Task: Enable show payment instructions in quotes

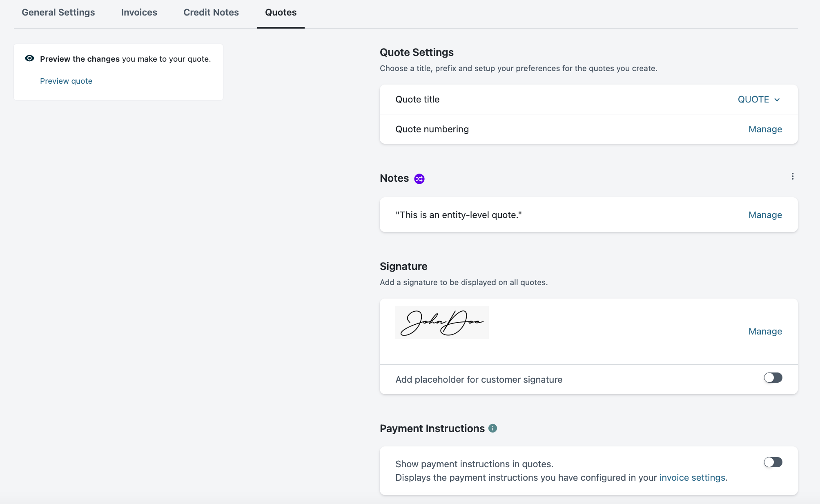Action: (773, 462)
